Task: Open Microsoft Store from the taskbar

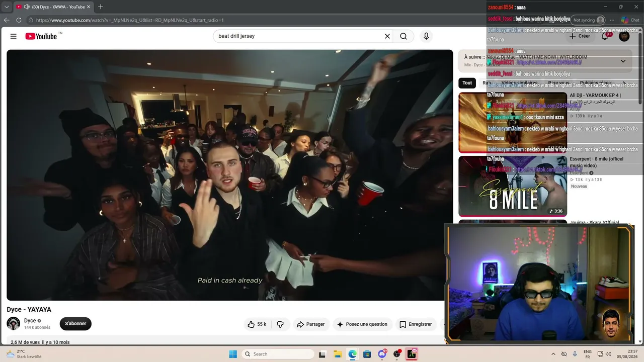Action: (367, 354)
